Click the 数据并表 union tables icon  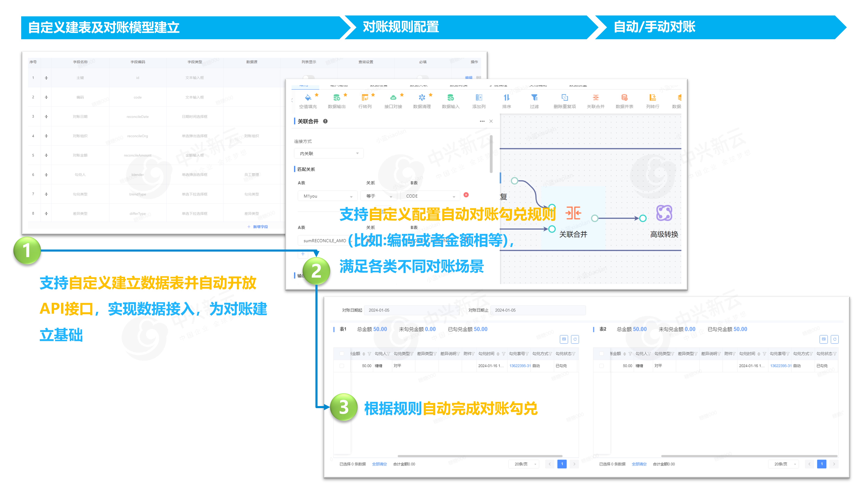(x=624, y=98)
